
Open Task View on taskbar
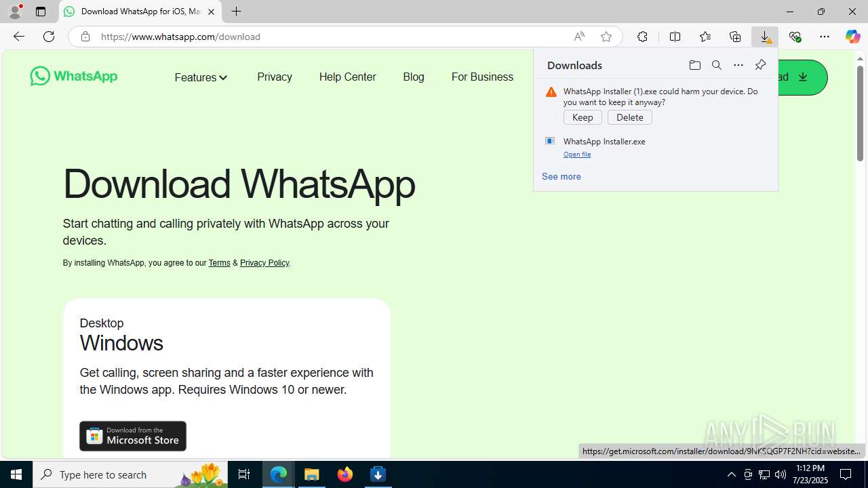244,474
